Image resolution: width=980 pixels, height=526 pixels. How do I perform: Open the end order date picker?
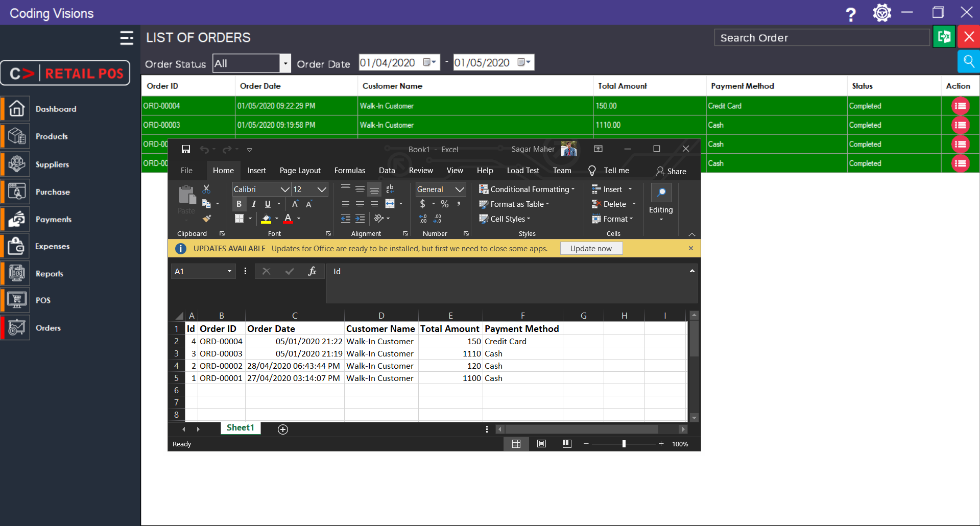(524, 62)
